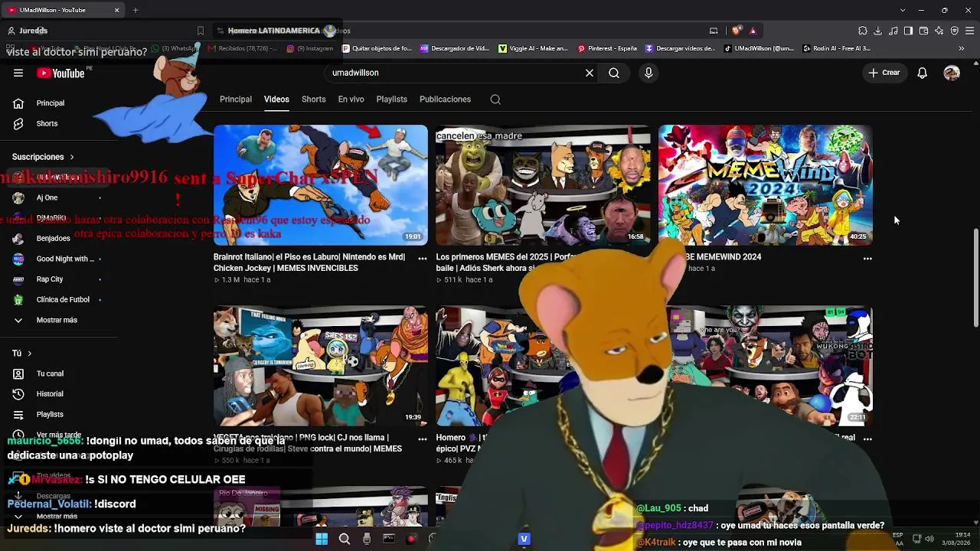Open the Rodin AI bookmark
Screen dimensions: 980x551
coord(835,48)
